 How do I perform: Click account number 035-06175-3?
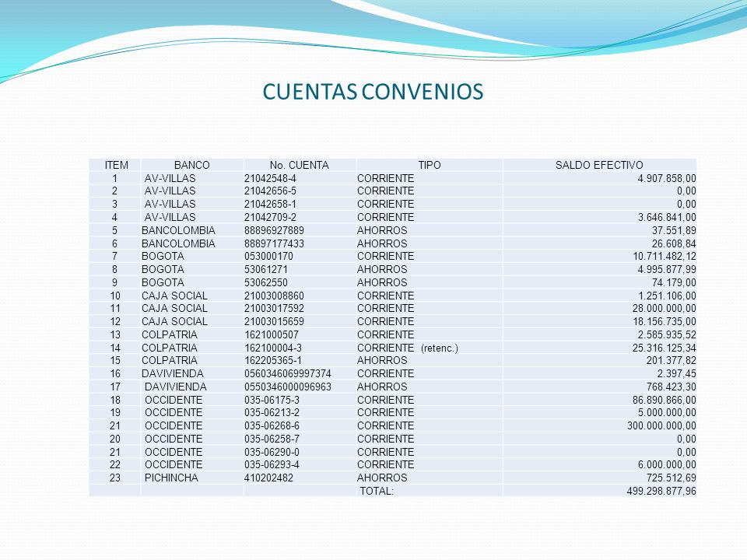coord(272,400)
